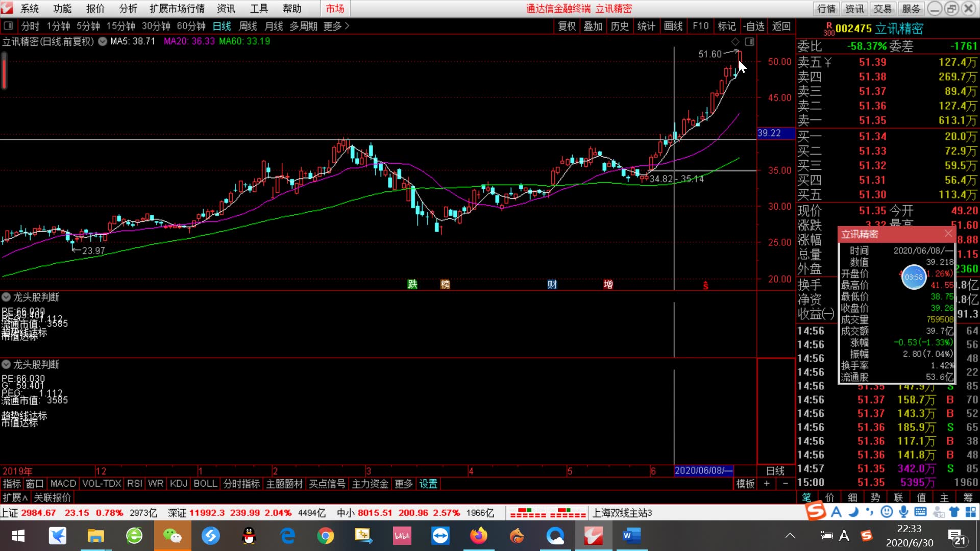Open the 功能 menu
This screenshot has width=980, height=551.
click(62, 9)
